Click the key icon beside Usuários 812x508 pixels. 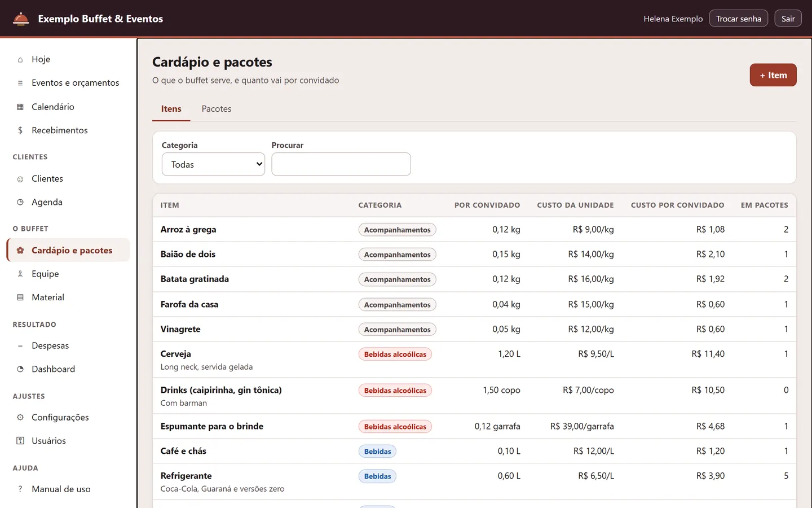point(20,441)
